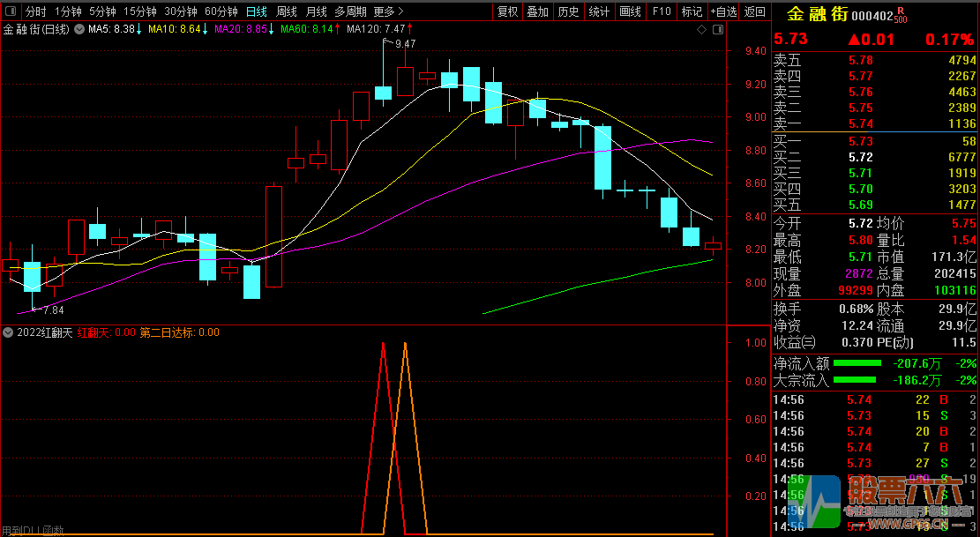Screen dimensions: 980x537
Task: Click the R 500 margin badge icon
Action: 900,16
